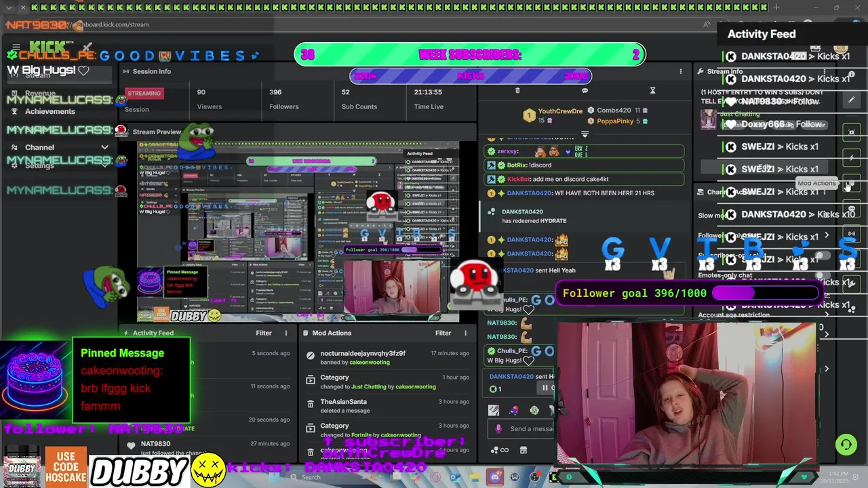Click the Mod Actions icon next to its tooltip
The height and width of the screenshot is (488, 868).
point(852,184)
